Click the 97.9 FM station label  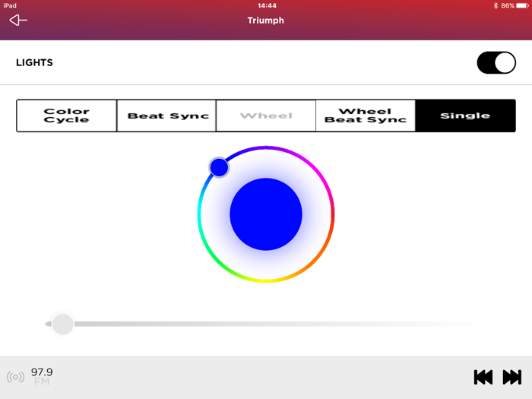tap(42, 376)
